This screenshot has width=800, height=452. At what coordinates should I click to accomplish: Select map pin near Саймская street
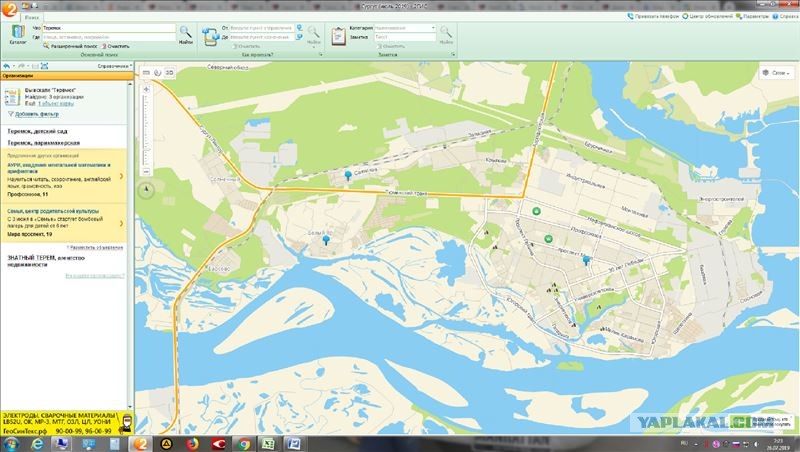(x=348, y=175)
